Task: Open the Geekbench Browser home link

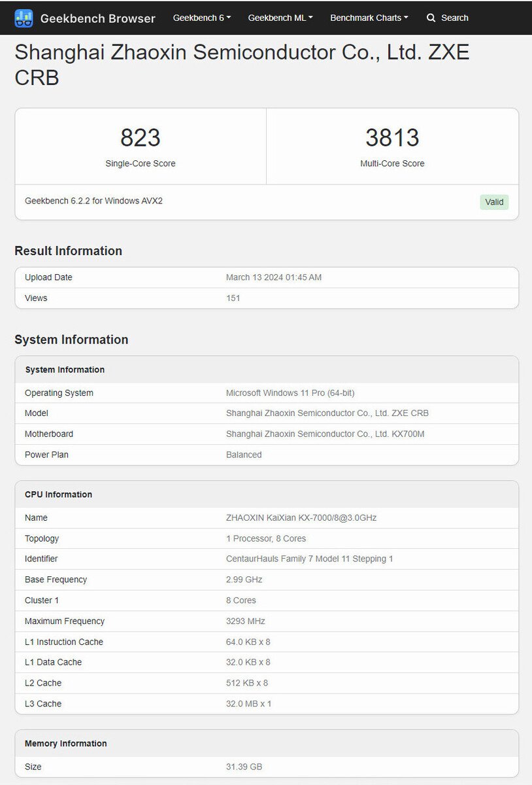Action: click(x=97, y=18)
